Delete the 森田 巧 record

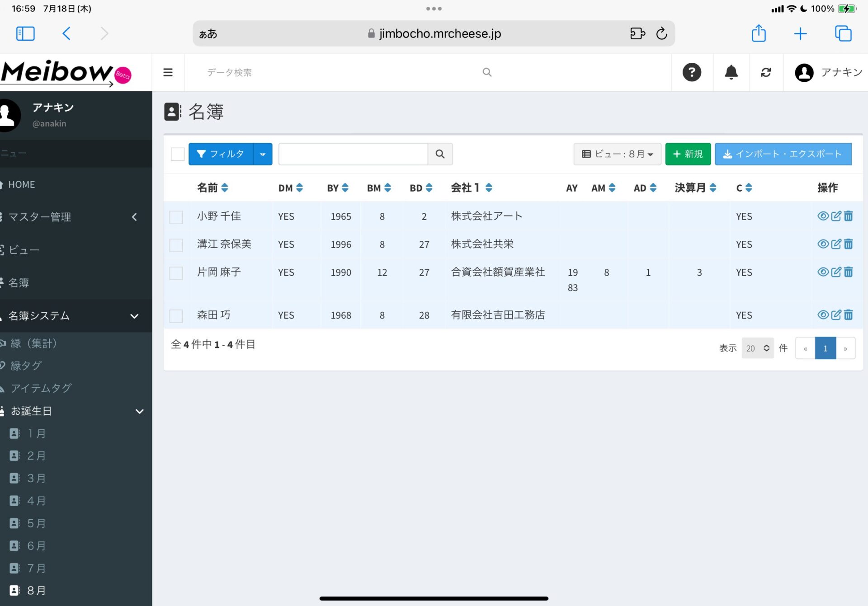(849, 315)
